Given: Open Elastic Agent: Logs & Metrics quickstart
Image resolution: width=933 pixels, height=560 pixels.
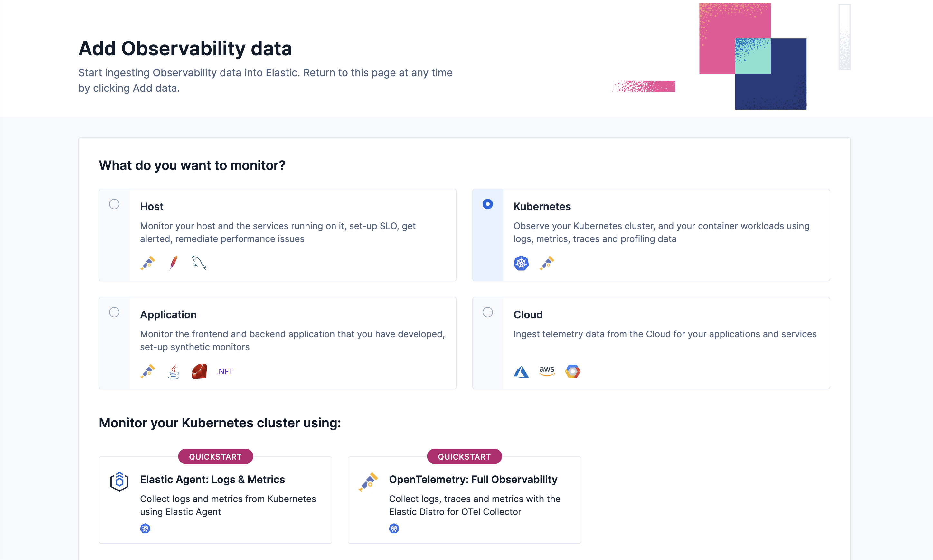Looking at the screenshot, I should (x=212, y=479).
